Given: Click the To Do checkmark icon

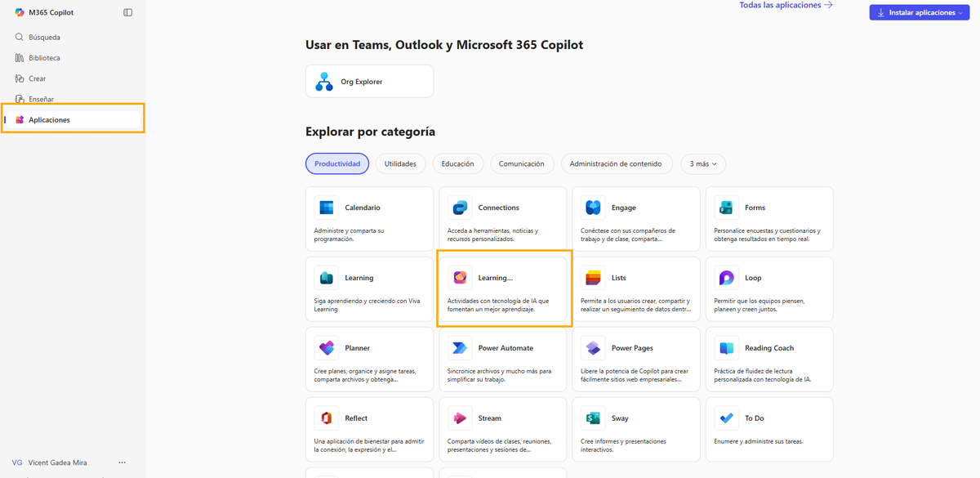Looking at the screenshot, I should (x=726, y=418).
